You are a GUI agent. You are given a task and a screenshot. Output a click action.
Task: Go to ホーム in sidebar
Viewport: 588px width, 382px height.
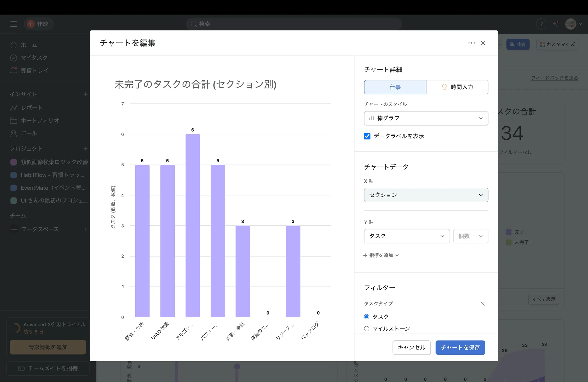tap(29, 45)
